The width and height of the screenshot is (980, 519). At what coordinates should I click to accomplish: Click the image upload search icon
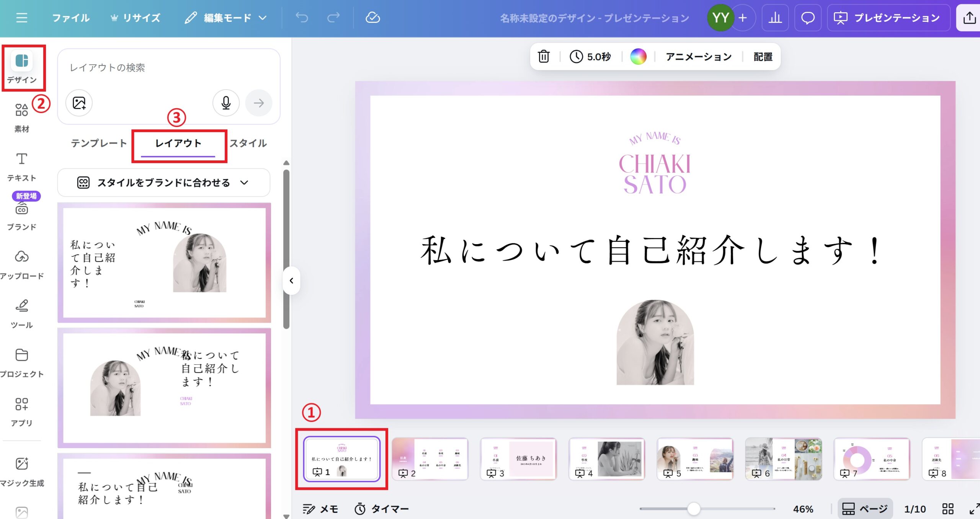(x=79, y=103)
